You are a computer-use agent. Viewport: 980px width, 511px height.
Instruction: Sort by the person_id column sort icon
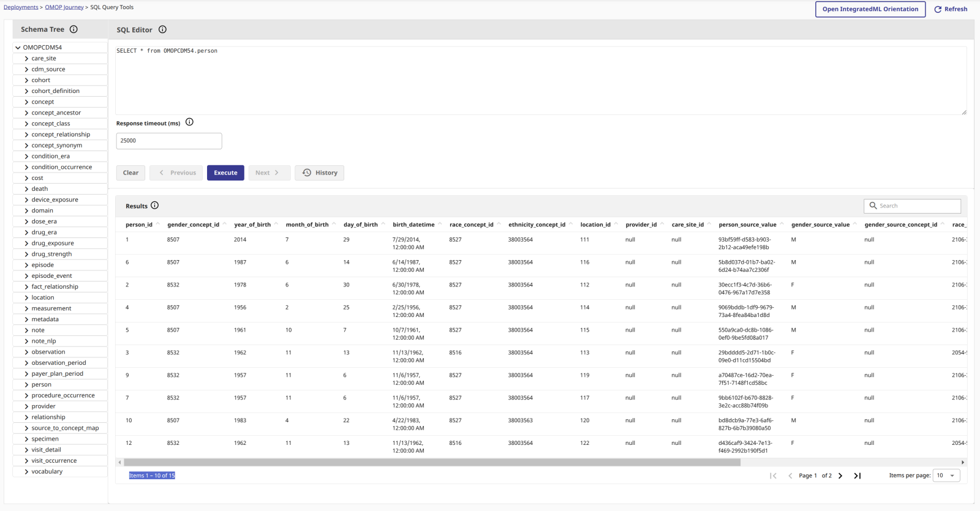158,225
